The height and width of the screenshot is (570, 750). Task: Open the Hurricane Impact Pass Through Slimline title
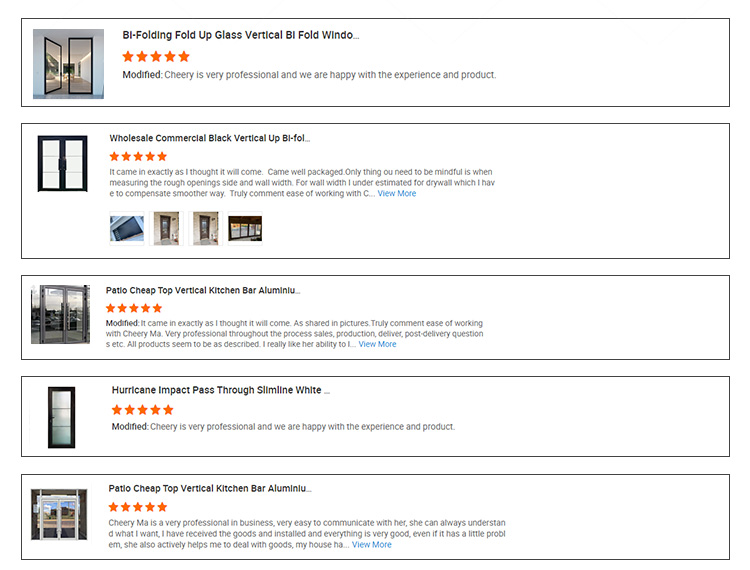point(221,390)
